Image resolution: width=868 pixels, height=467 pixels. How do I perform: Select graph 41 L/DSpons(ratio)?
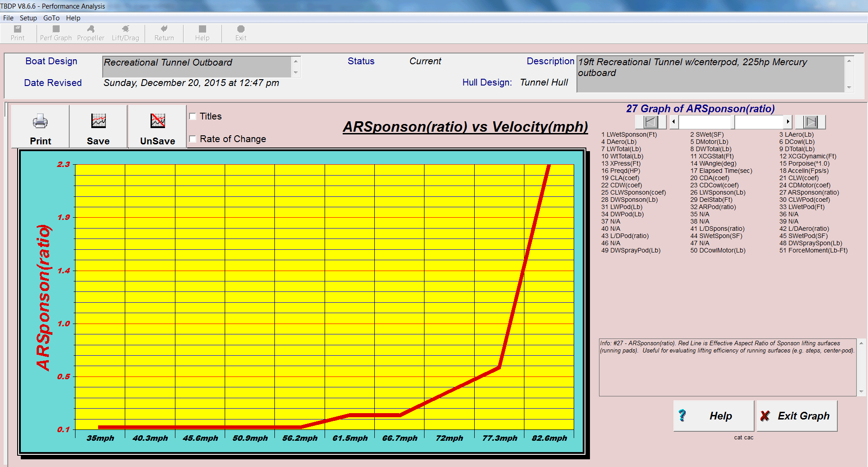[717, 229]
